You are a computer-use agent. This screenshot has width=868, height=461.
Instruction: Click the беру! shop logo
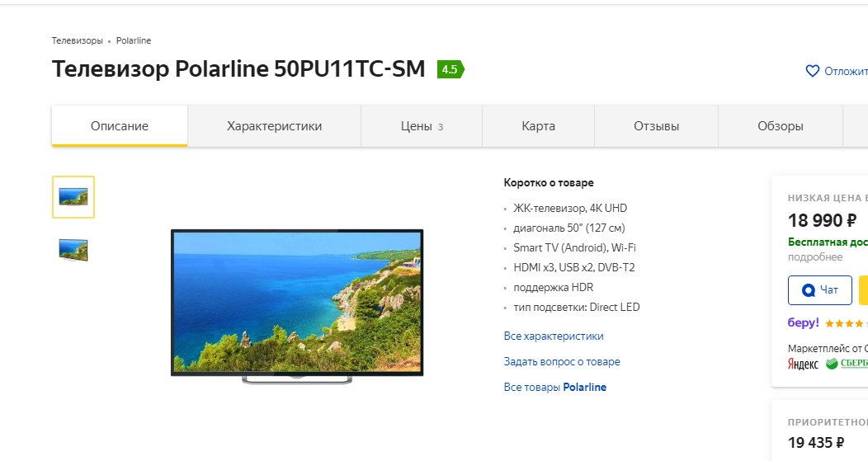[x=804, y=322]
